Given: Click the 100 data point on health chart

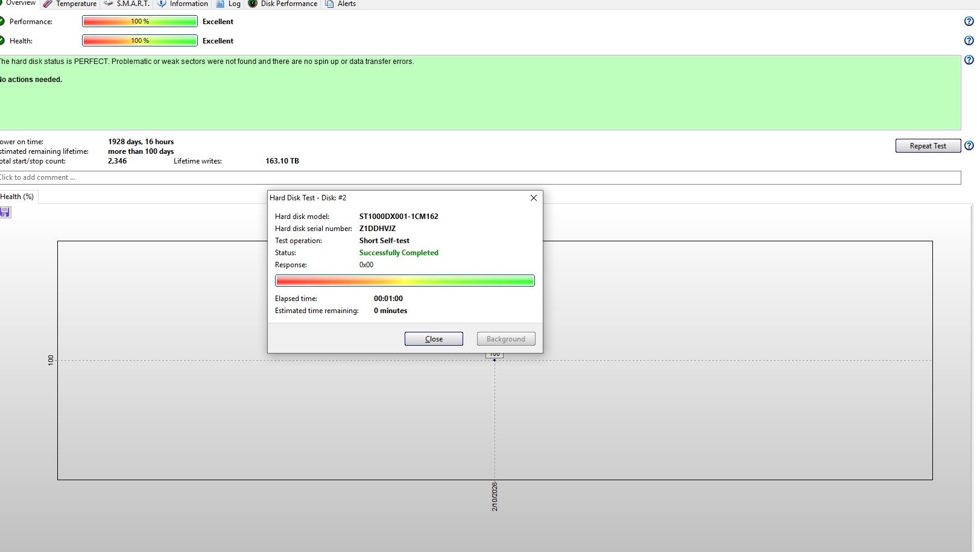Looking at the screenshot, I should coord(495,360).
